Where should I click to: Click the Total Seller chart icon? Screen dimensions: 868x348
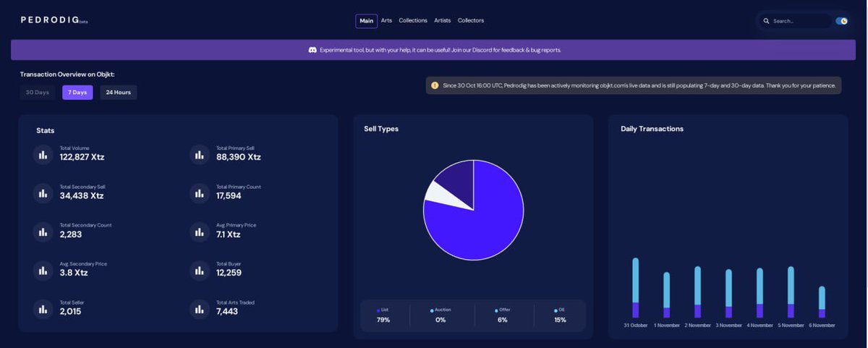click(43, 309)
